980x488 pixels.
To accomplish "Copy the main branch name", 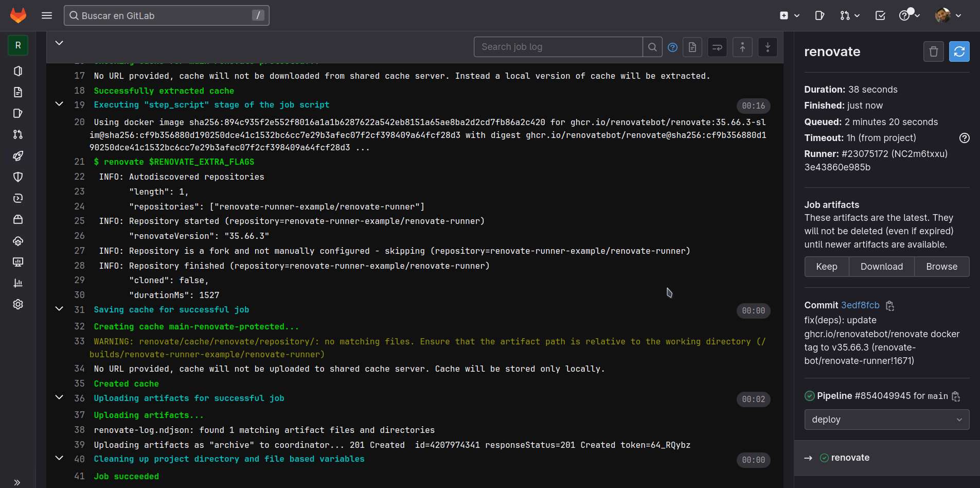I will (x=956, y=396).
